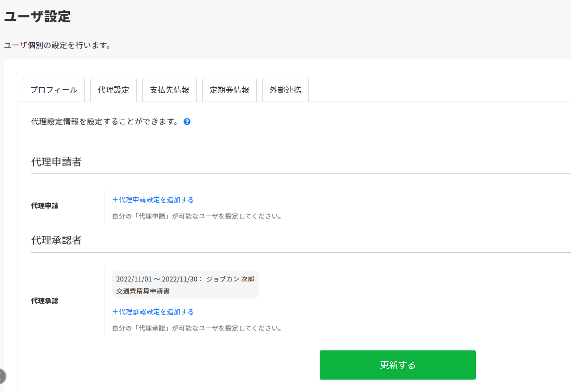Image resolution: width=571 pixels, height=392 pixels.
Task: Click the 代理申請者 section heading
Action: 57,162
